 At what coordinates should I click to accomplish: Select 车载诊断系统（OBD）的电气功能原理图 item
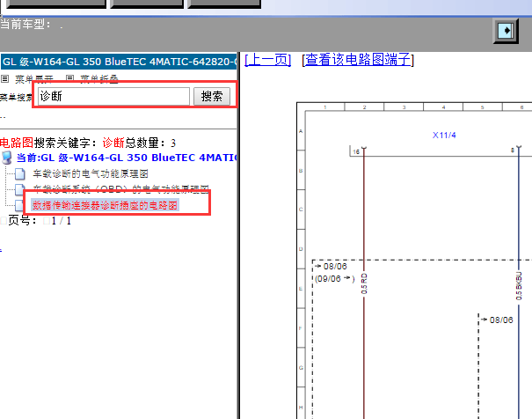coord(120,188)
